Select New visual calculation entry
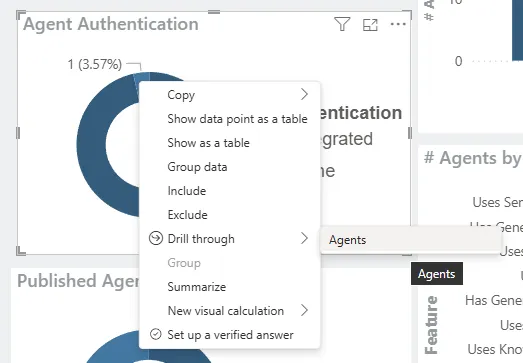523x363 pixels. pos(229,311)
